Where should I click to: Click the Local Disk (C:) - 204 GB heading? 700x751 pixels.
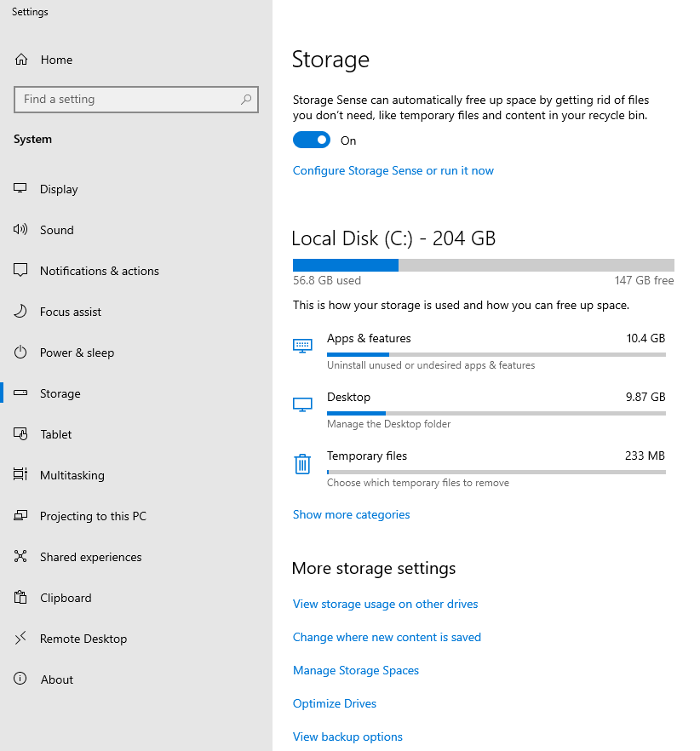(x=393, y=238)
